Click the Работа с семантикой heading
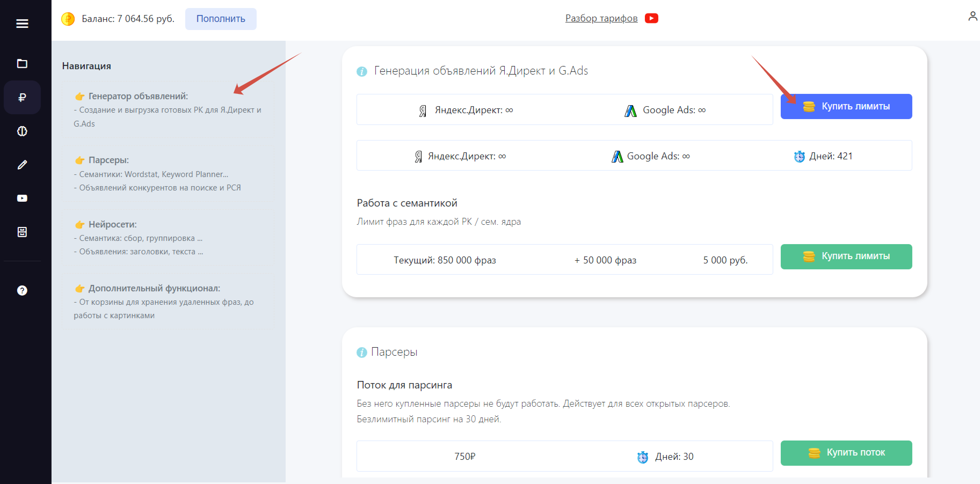Viewport: 980px width, 484px height. [x=407, y=203]
